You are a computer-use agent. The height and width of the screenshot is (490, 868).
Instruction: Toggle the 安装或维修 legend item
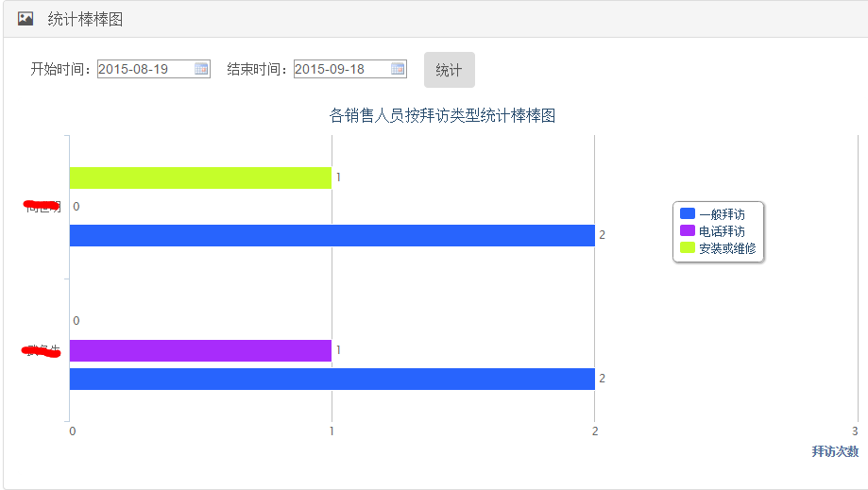pyautogui.click(x=718, y=248)
